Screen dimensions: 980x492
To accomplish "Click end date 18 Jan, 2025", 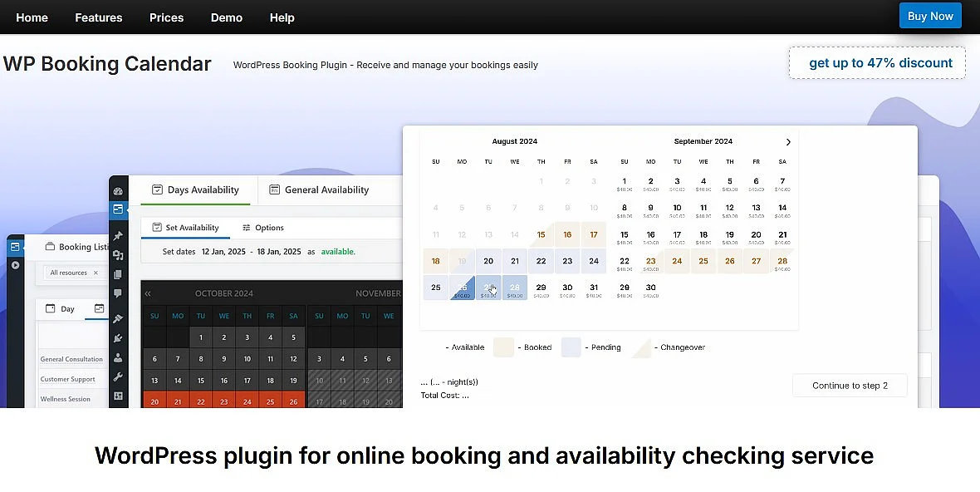I will (x=279, y=252).
